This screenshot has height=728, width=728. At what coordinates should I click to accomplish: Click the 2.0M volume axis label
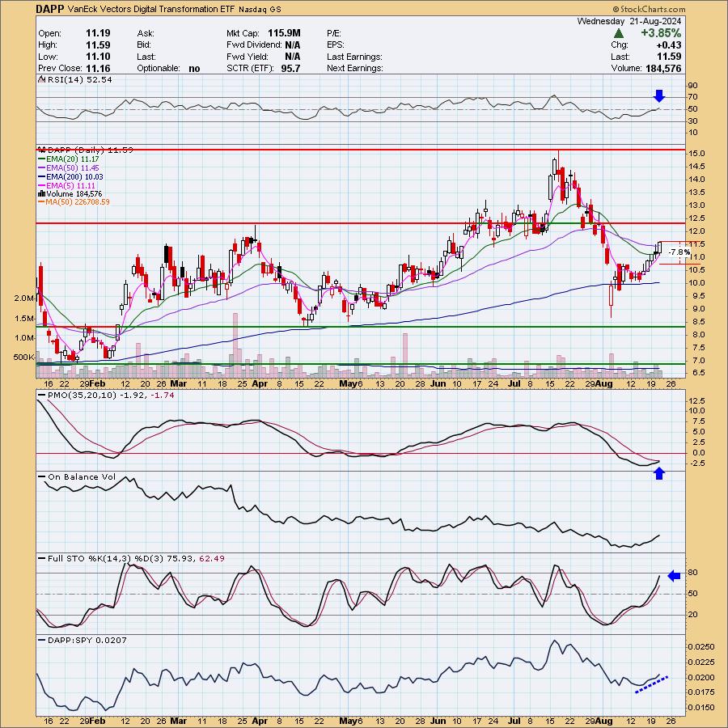(x=24, y=298)
